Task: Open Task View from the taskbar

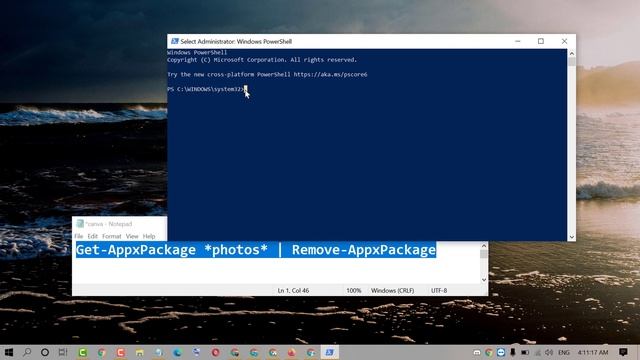Action: 63,352
